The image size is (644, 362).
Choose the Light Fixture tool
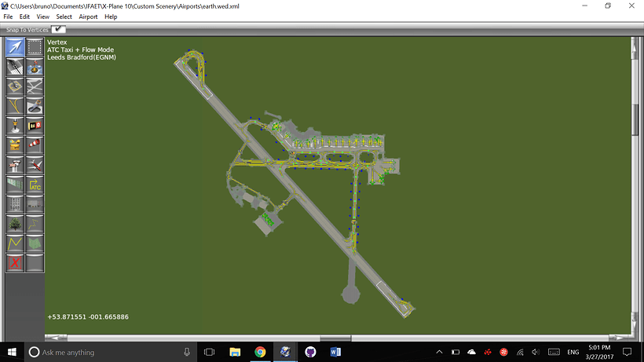15,126
